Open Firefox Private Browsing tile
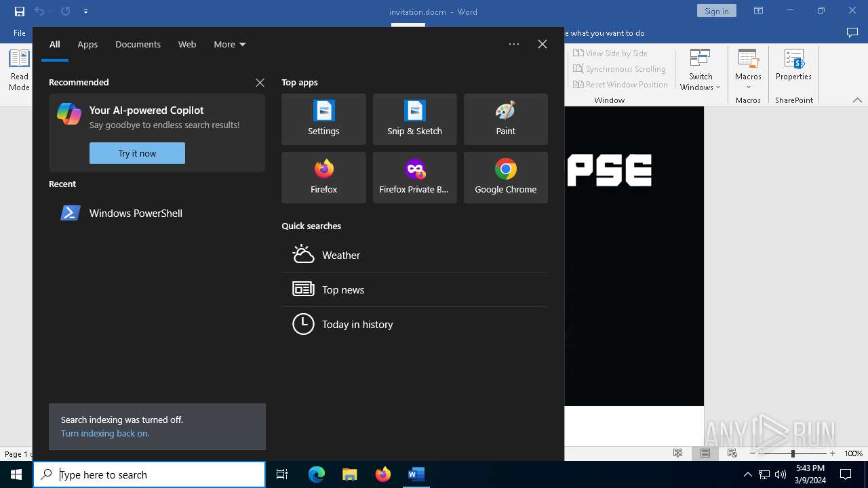This screenshot has width=868, height=488. pos(414,178)
